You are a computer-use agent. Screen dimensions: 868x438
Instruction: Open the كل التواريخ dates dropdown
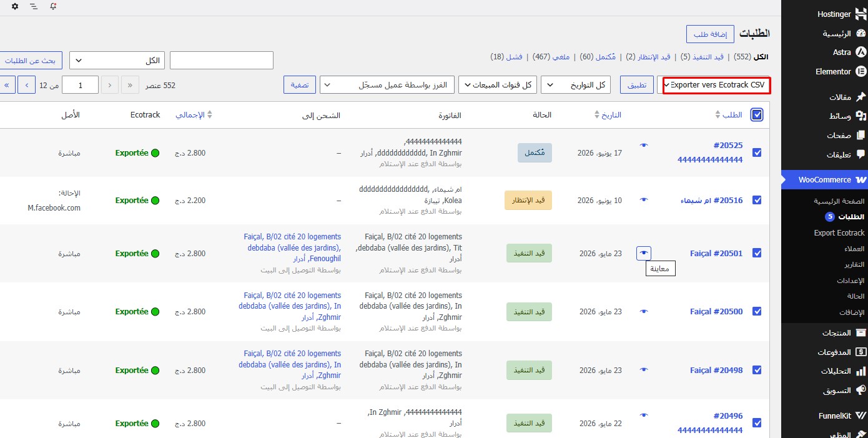(x=577, y=85)
